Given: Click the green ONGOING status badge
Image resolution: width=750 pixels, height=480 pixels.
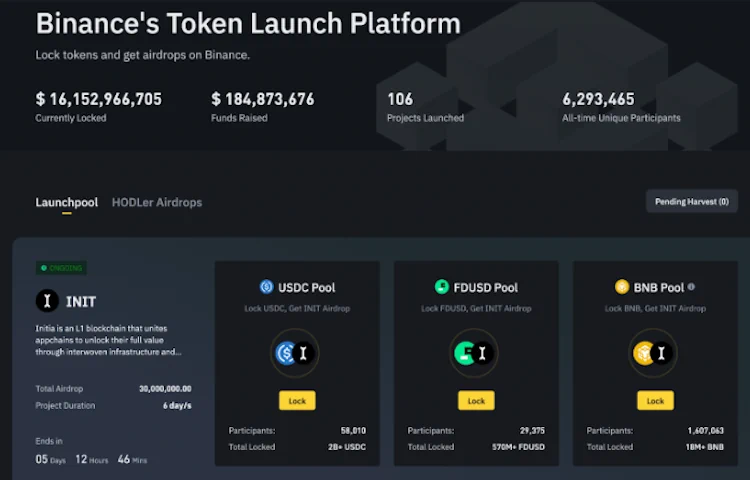Looking at the screenshot, I should tap(61, 268).
